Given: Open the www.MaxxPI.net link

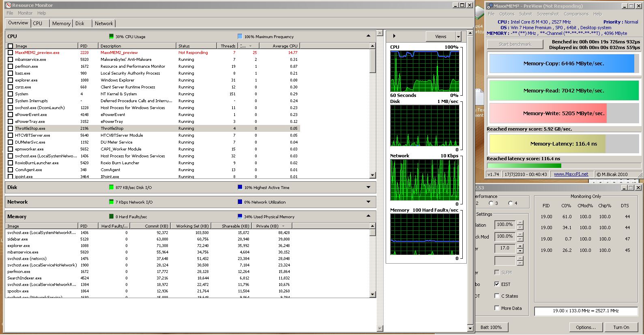Looking at the screenshot, I should (571, 174).
